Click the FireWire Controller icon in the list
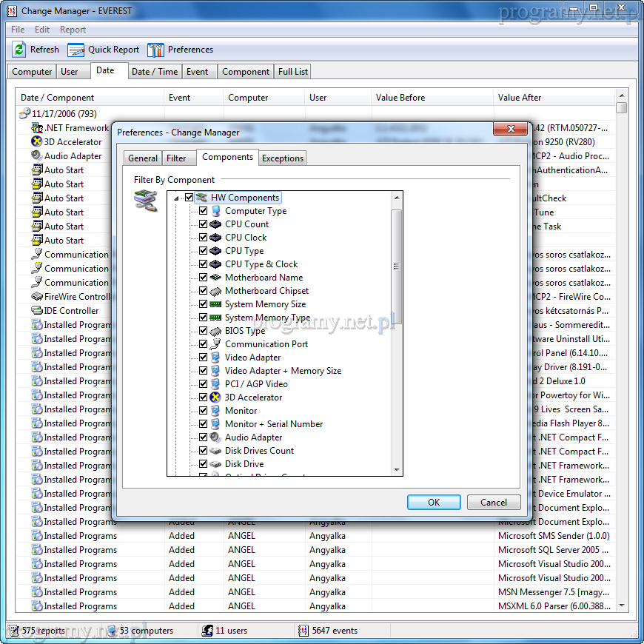Viewport: 644px width, 644px height. coord(37,297)
